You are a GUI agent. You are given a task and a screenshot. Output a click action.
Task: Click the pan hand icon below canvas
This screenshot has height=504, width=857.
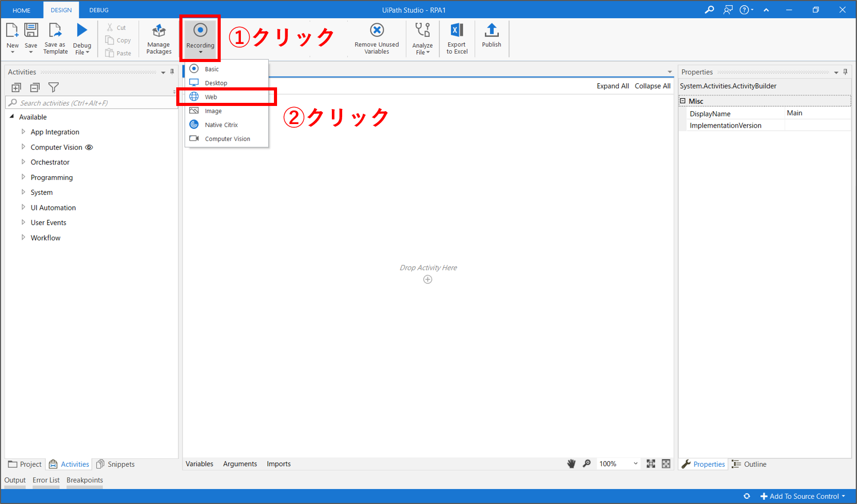point(571,464)
